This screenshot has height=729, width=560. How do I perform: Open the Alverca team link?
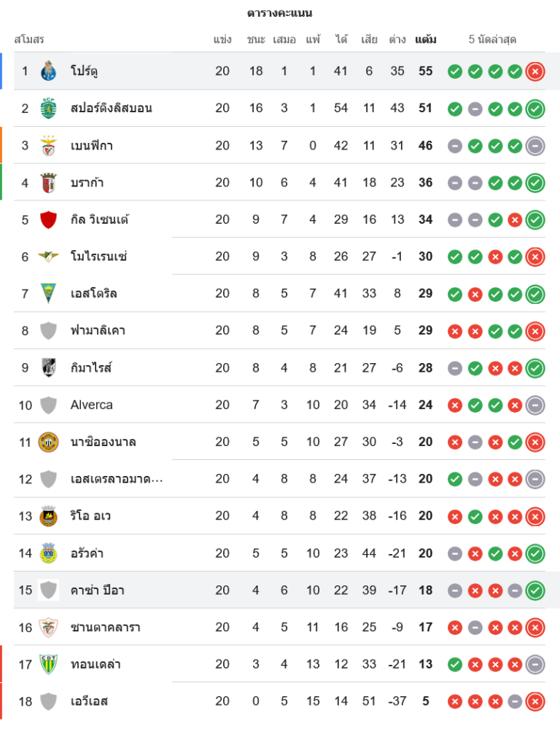91,405
